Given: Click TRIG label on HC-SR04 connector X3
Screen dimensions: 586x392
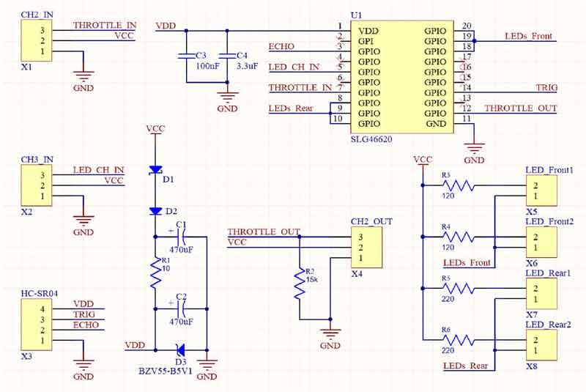Looking at the screenshot, I should pos(84,314).
